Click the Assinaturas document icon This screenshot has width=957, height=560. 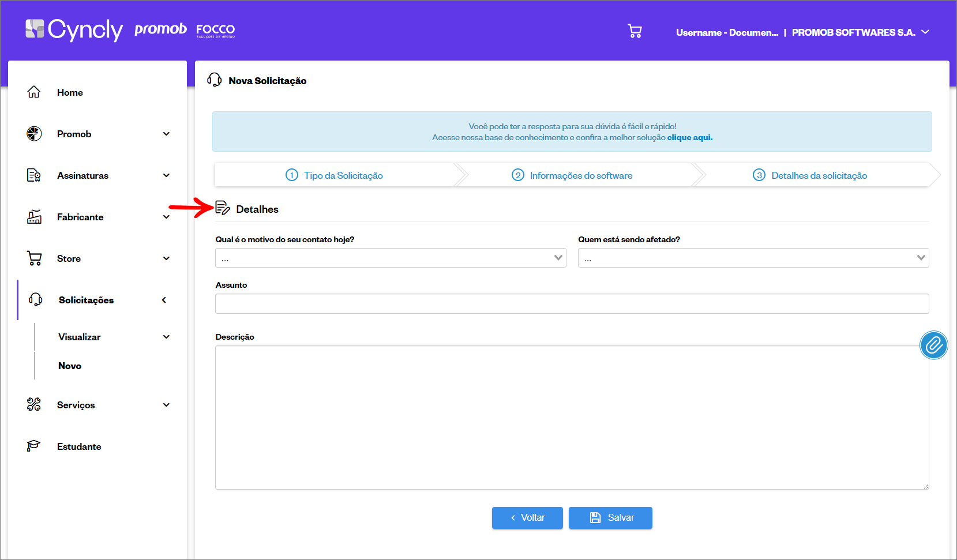[x=34, y=175]
